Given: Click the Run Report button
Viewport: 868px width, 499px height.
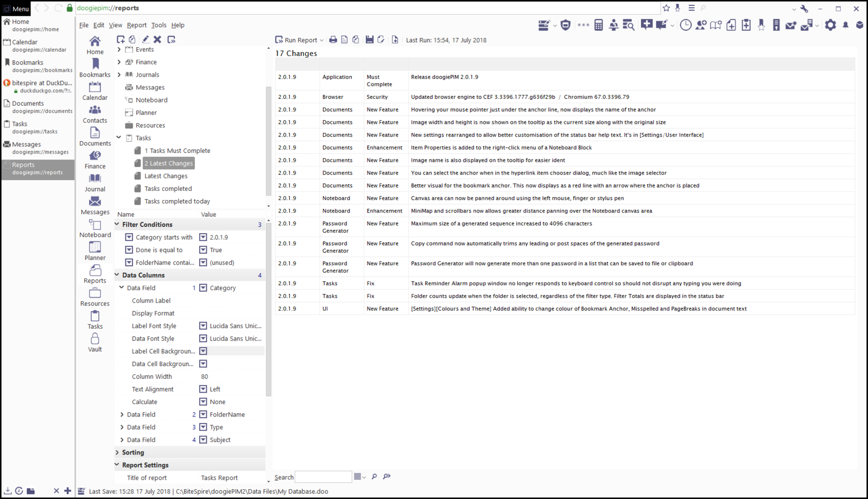Looking at the screenshot, I should [296, 40].
